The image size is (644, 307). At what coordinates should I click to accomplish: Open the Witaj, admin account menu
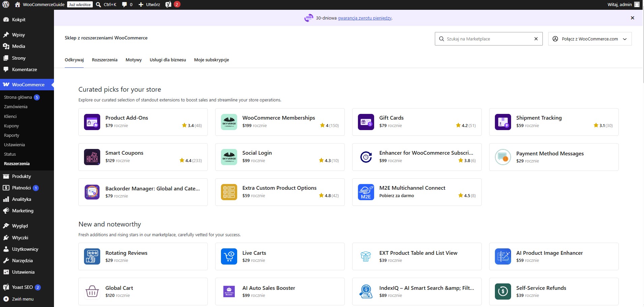click(623, 4)
